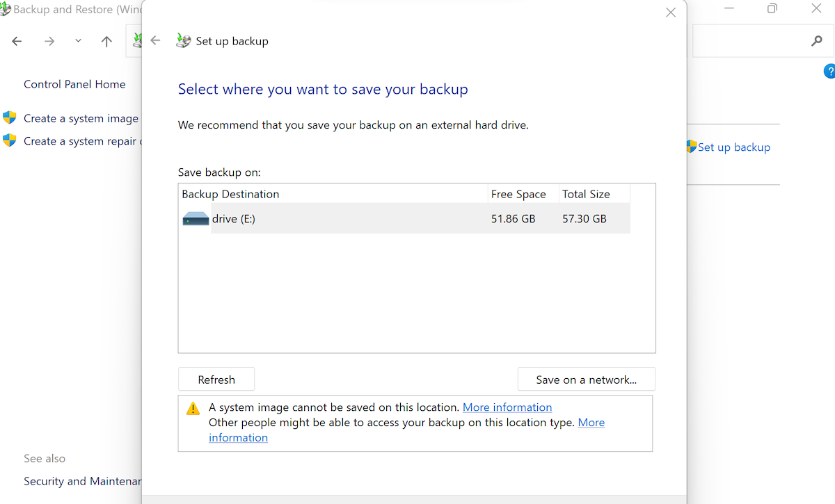Click the drive (E:) disk icon
The width and height of the screenshot is (835, 504).
pos(196,219)
